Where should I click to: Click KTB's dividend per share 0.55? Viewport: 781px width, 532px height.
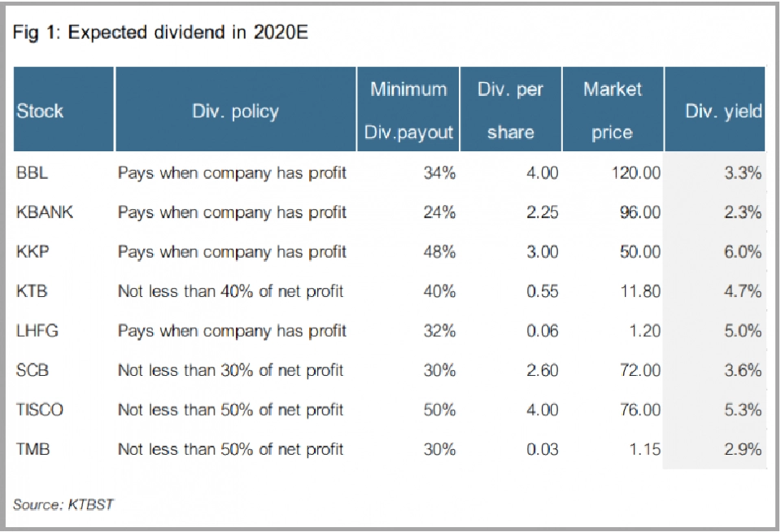coord(542,291)
